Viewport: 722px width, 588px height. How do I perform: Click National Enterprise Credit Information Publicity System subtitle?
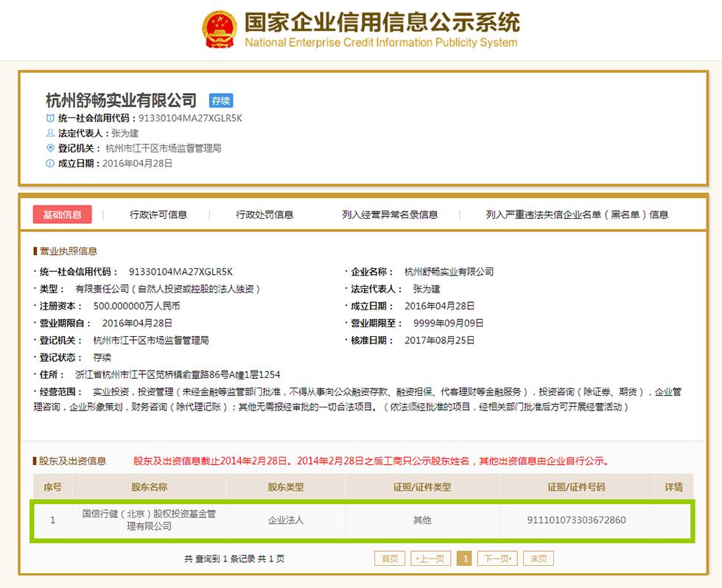coord(382,42)
